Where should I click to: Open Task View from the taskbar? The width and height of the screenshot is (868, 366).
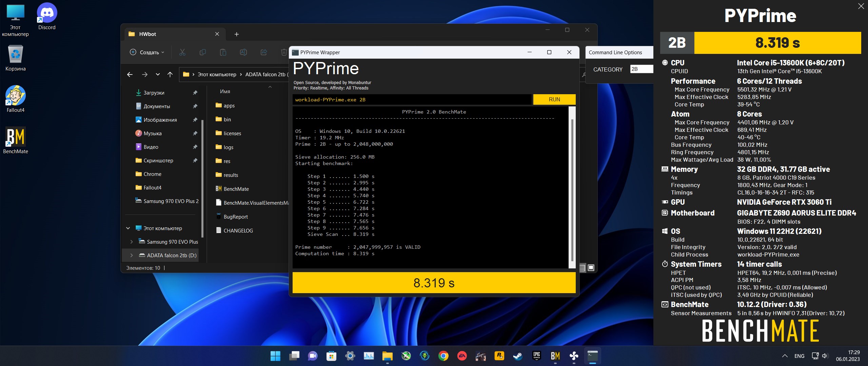pyautogui.click(x=294, y=356)
